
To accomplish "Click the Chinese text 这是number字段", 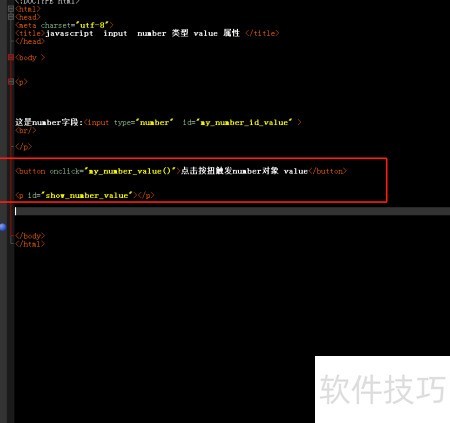I will [47, 122].
